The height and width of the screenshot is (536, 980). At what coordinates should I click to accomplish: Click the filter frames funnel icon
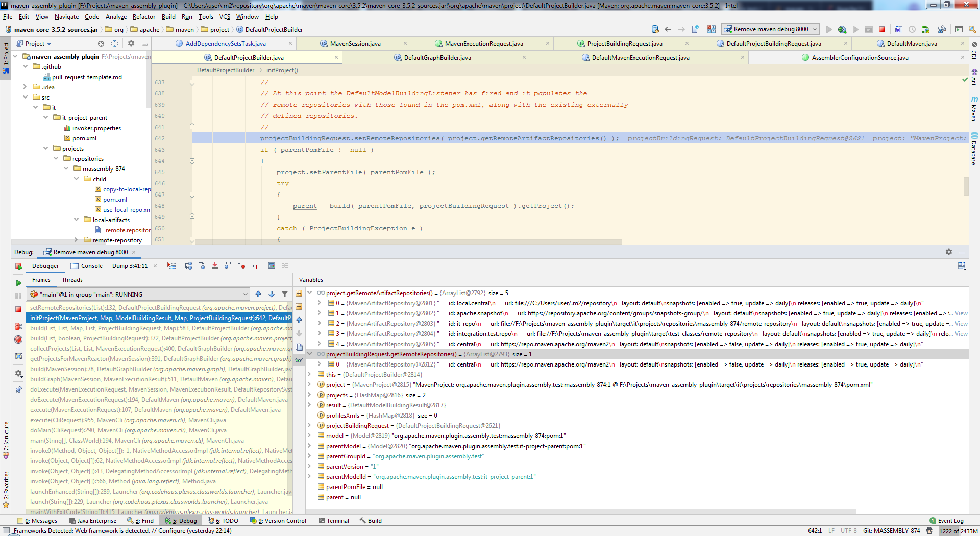(x=285, y=294)
